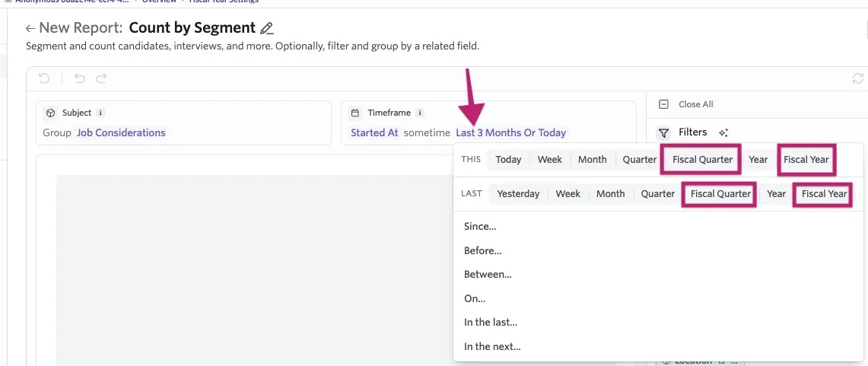
Task: Select Week in the LAST row
Action: [568, 194]
